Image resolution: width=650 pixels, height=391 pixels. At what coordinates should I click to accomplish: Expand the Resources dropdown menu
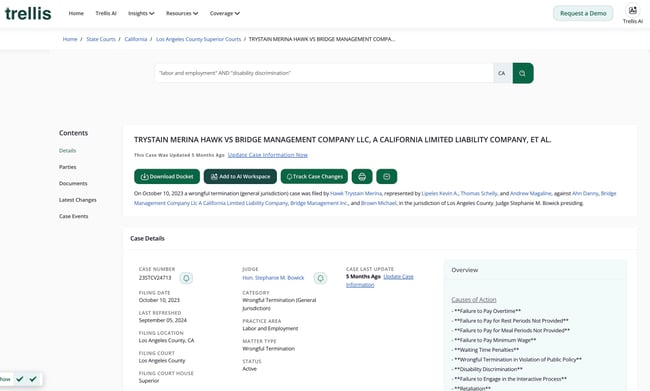coord(182,13)
